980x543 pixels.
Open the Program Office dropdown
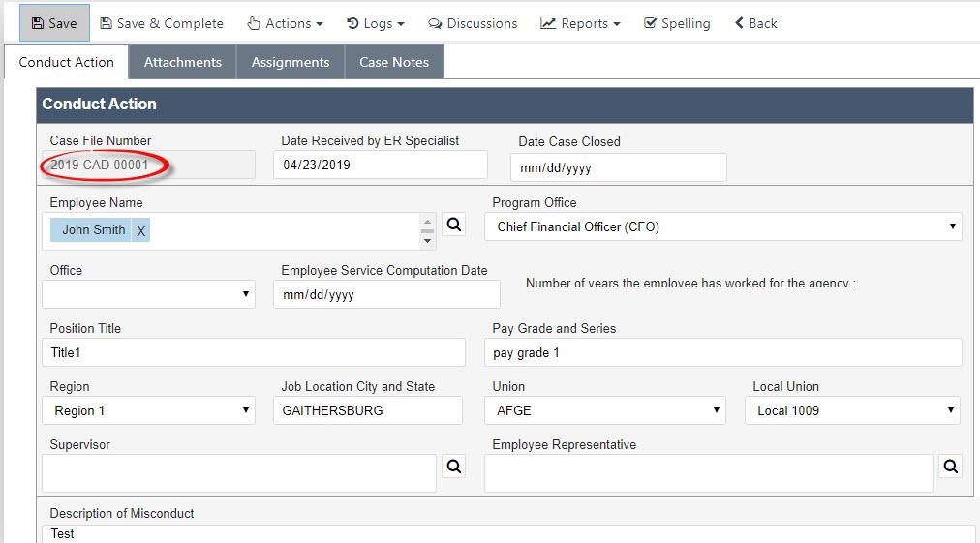[723, 226]
